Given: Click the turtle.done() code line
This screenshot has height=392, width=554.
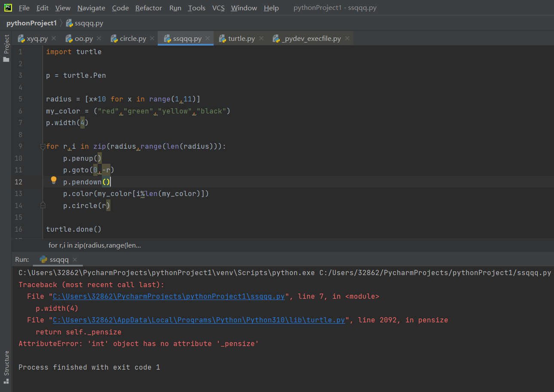Looking at the screenshot, I should 73,229.
